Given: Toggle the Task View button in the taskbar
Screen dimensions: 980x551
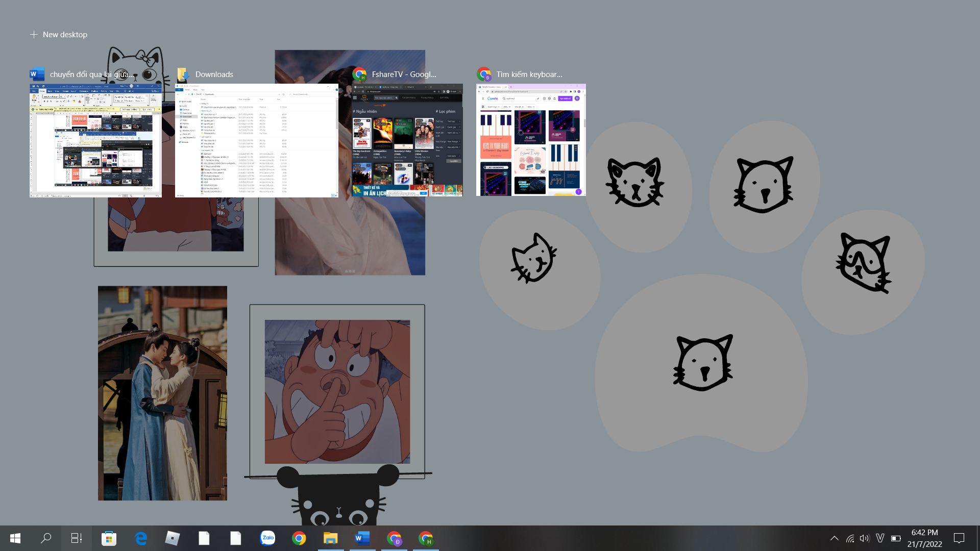Looking at the screenshot, I should tap(77, 538).
